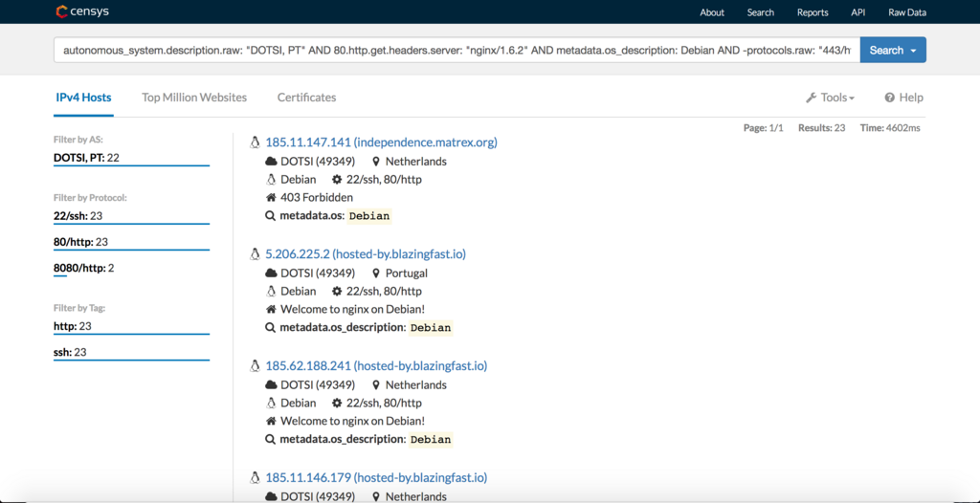Open the API page

(858, 12)
